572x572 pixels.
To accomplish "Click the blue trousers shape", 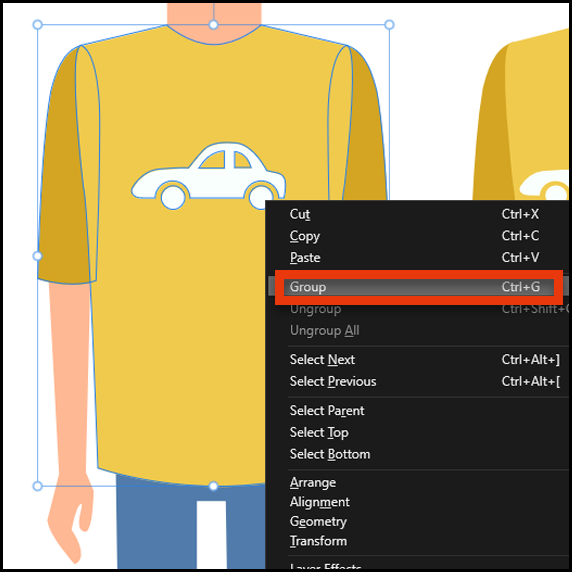I will point(157,529).
